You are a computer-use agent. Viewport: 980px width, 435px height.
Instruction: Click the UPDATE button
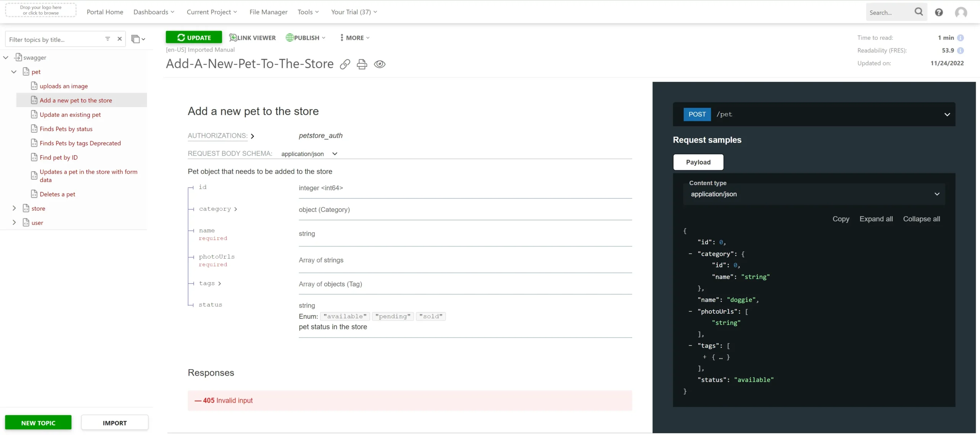pos(194,37)
